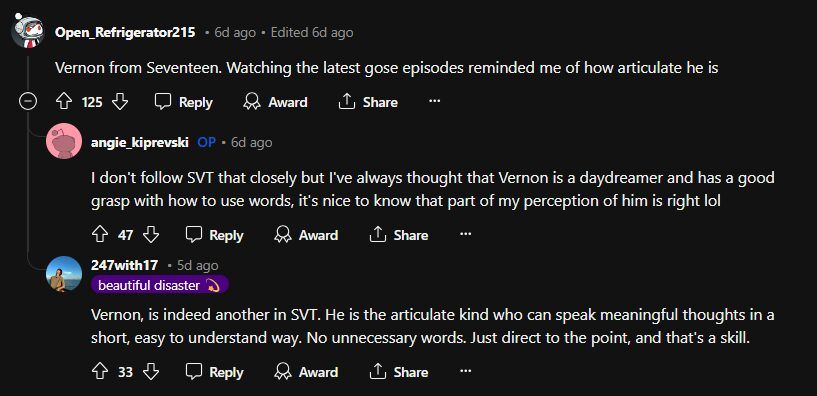
Task: Downvote the comment with 125 points
Action: point(120,102)
